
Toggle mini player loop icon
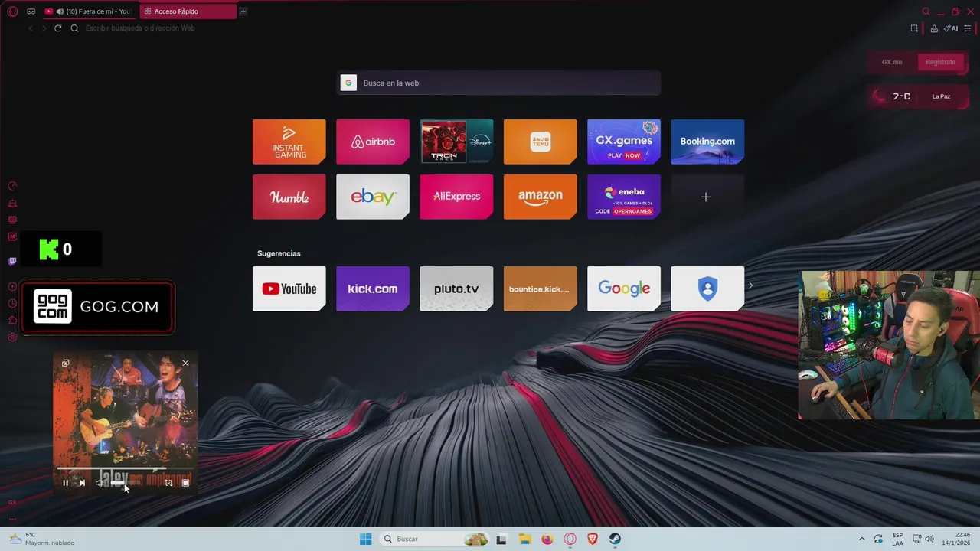pos(168,483)
